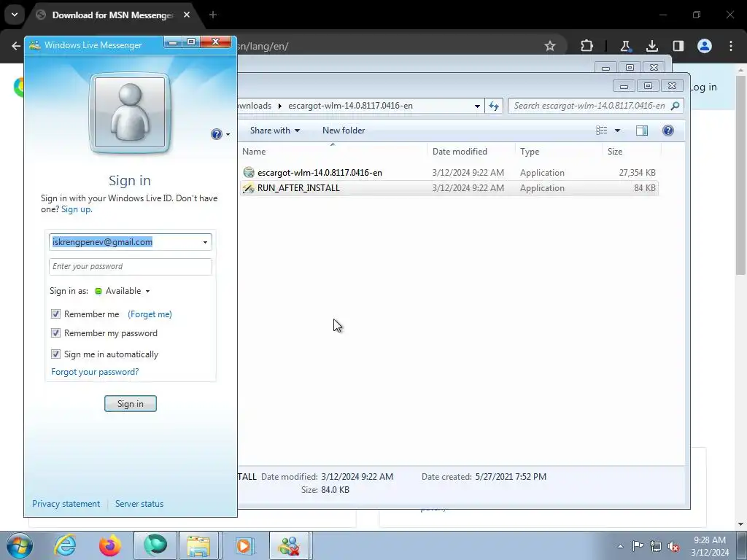Select the Download for MSN Messenger tab
The image size is (747, 560).
tap(112, 15)
